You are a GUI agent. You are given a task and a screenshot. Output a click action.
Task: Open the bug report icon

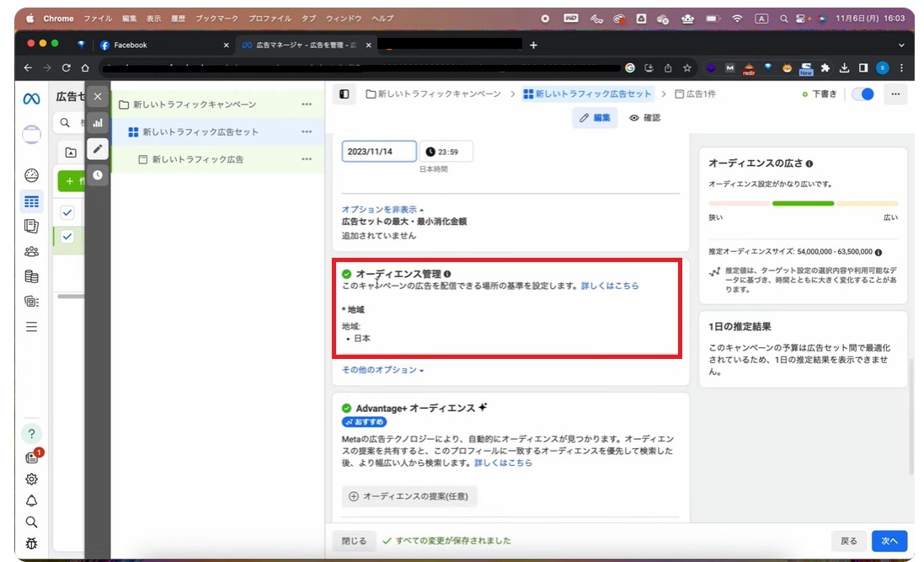coord(31,543)
